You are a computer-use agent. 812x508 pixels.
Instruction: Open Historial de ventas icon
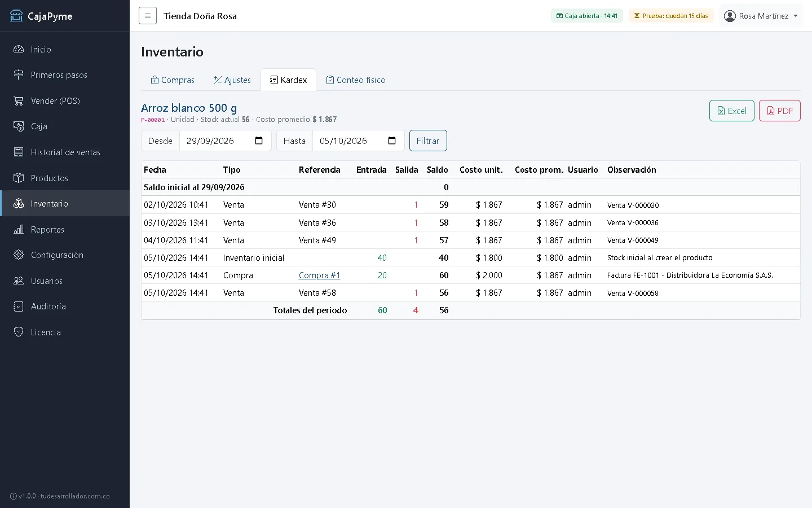(19, 152)
